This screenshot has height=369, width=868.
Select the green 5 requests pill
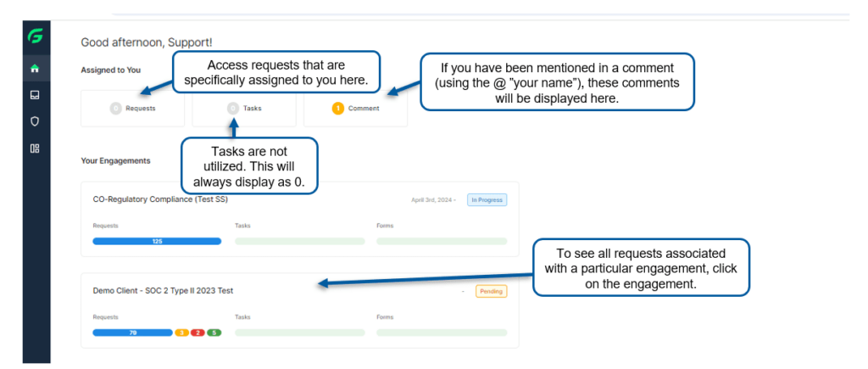click(x=214, y=333)
